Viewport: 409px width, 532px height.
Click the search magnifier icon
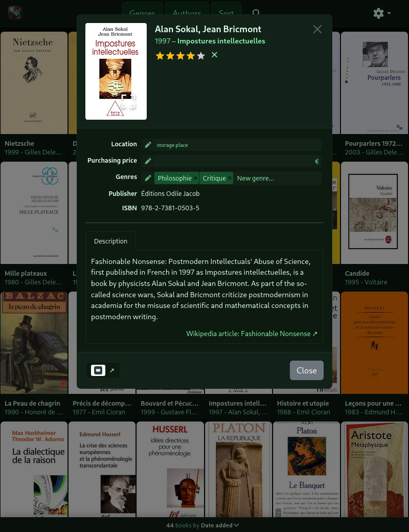pyautogui.click(x=256, y=13)
